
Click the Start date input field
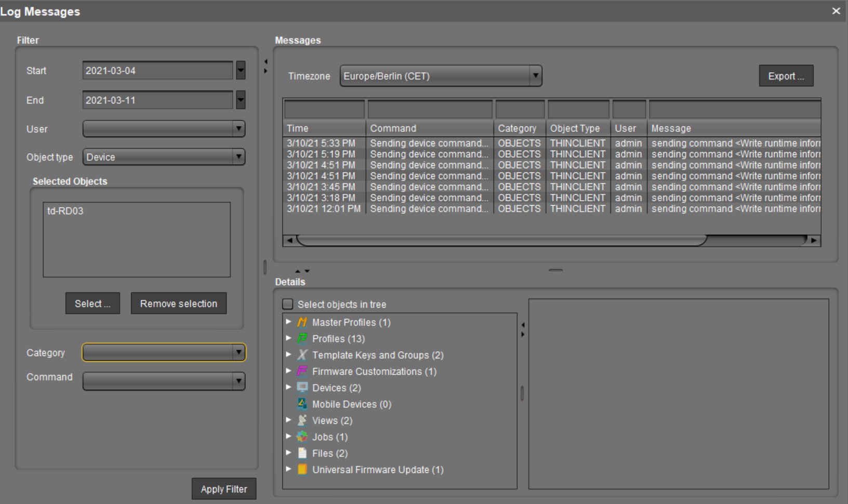coord(157,71)
